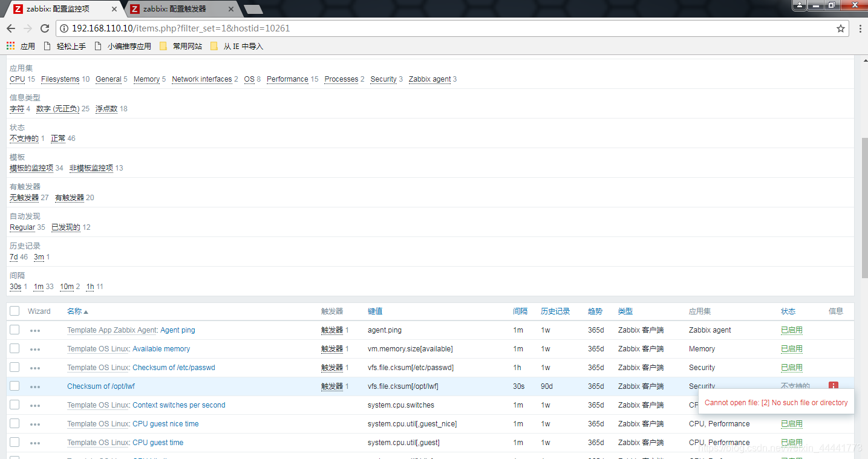This screenshot has width=868, height=459.
Task: Open Chrome three-dot menu
Action: coord(860,28)
